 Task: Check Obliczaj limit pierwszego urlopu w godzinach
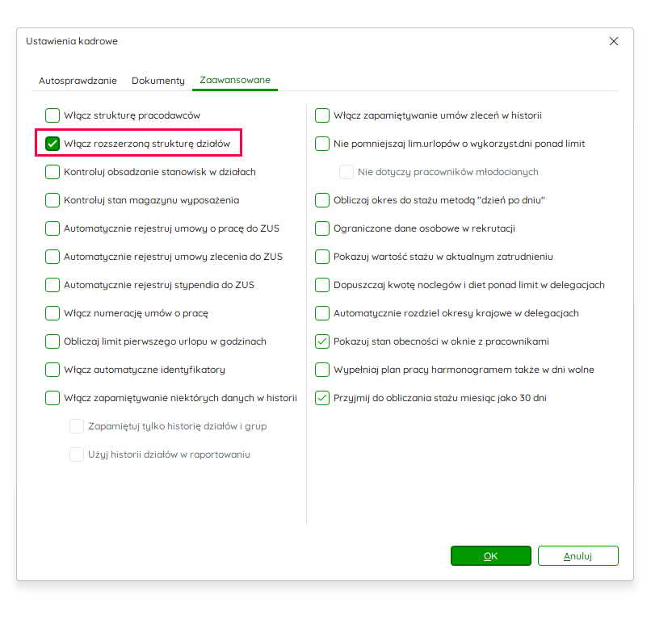[x=52, y=341]
